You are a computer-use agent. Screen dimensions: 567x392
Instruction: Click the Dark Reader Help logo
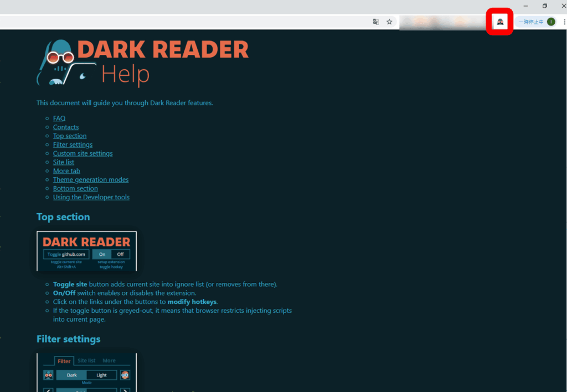(x=142, y=63)
